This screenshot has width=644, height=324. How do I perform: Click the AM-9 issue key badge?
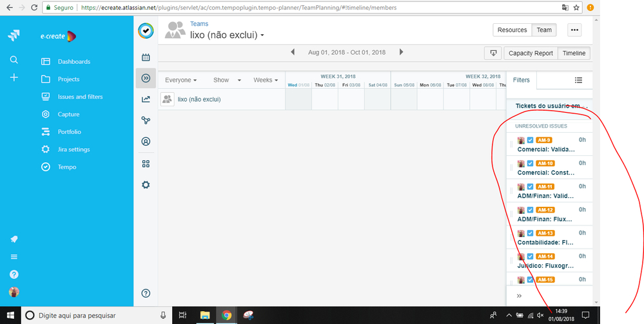pos(544,140)
